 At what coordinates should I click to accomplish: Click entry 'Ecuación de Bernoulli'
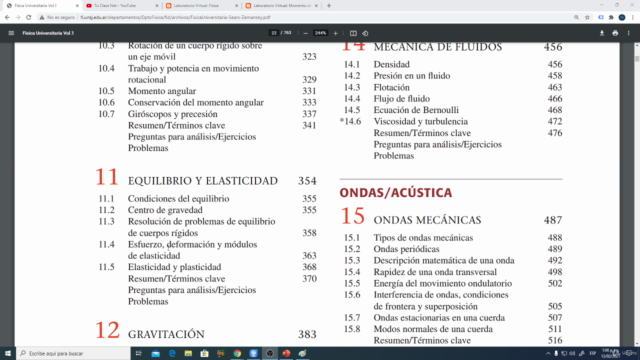pyautogui.click(x=416, y=110)
